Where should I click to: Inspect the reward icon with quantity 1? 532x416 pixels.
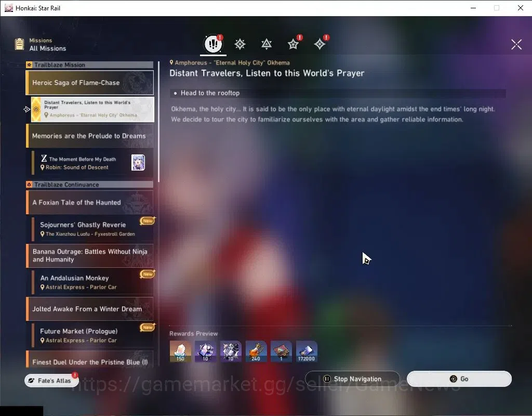tap(281, 351)
